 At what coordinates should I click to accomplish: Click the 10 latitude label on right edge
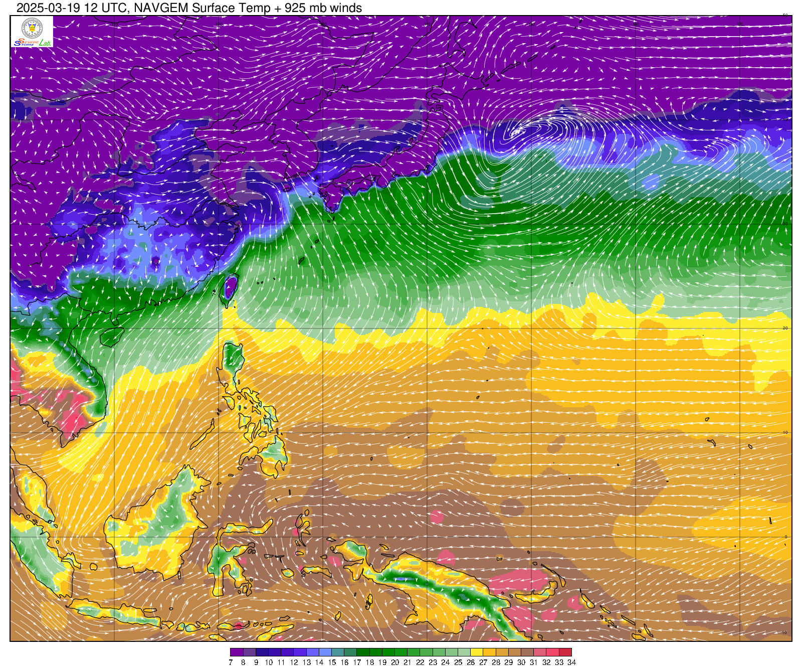pyautogui.click(x=785, y=432)
